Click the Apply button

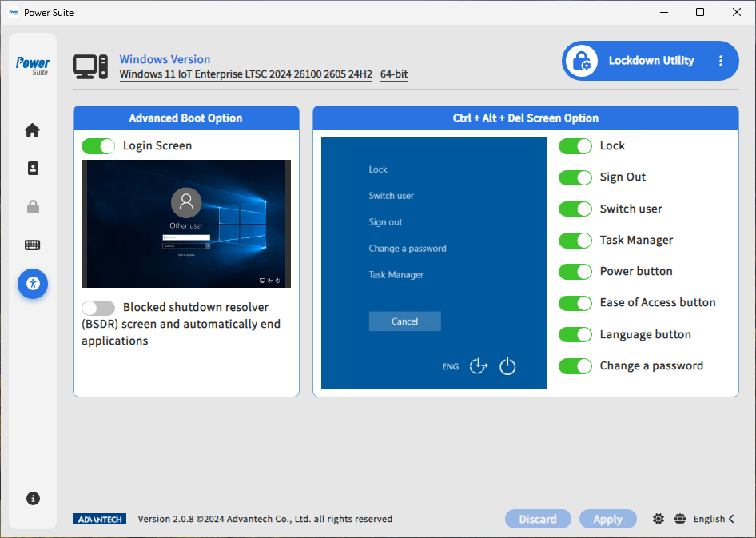(x=608, y=519)
